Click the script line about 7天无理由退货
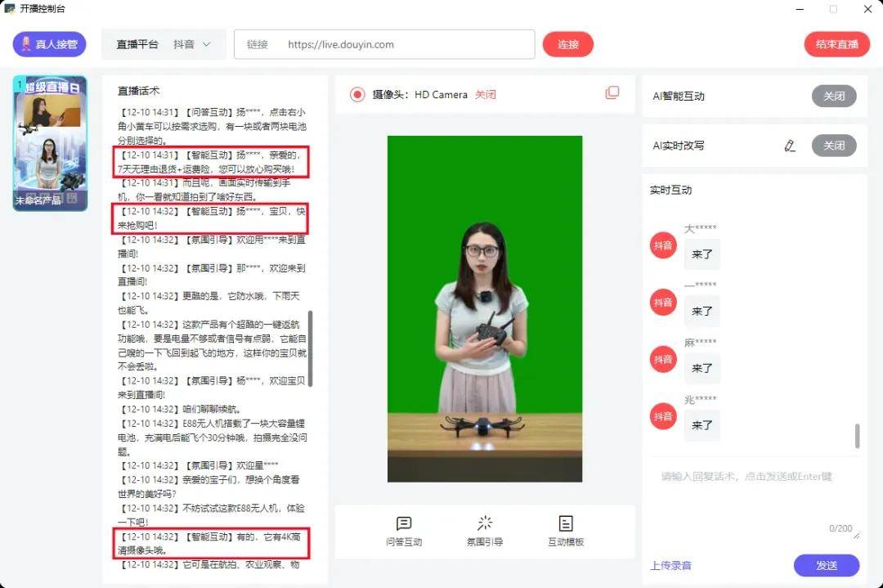 click(x=211, y=162)
